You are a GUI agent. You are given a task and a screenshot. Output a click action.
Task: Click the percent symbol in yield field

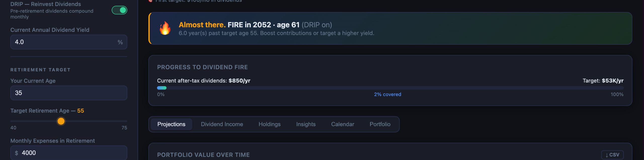120,42
